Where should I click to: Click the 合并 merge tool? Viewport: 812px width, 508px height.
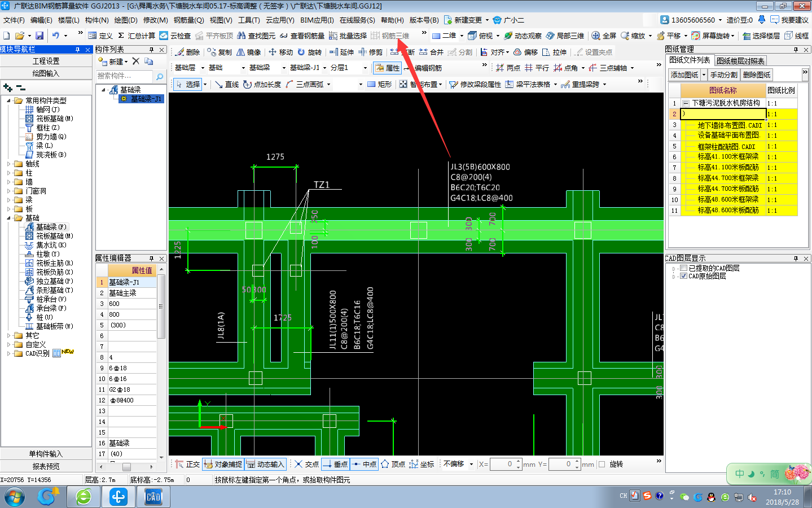(x=431, y=52)
